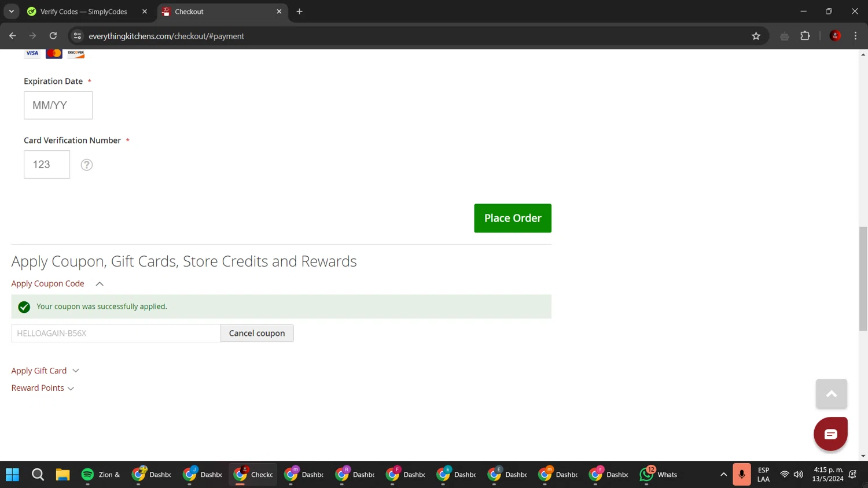Go forward to the next page
868x488 pixels.
pyautogui.click(x=33, y=36)
